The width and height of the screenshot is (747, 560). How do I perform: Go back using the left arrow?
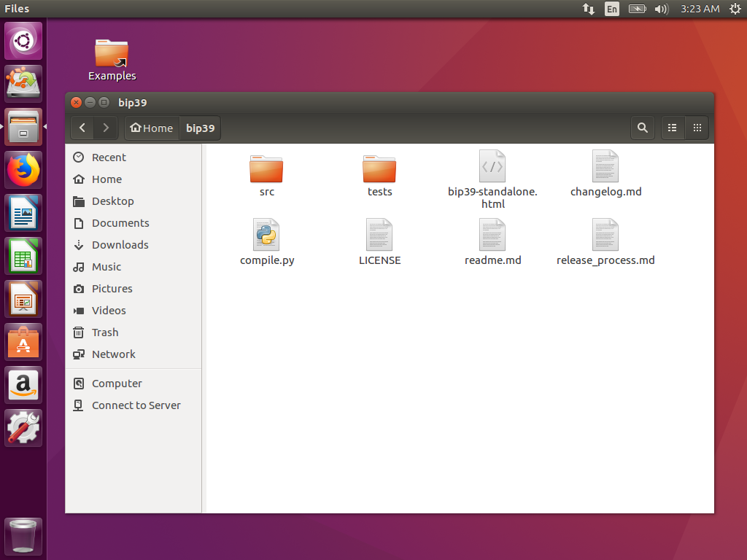tap(82, 128)
